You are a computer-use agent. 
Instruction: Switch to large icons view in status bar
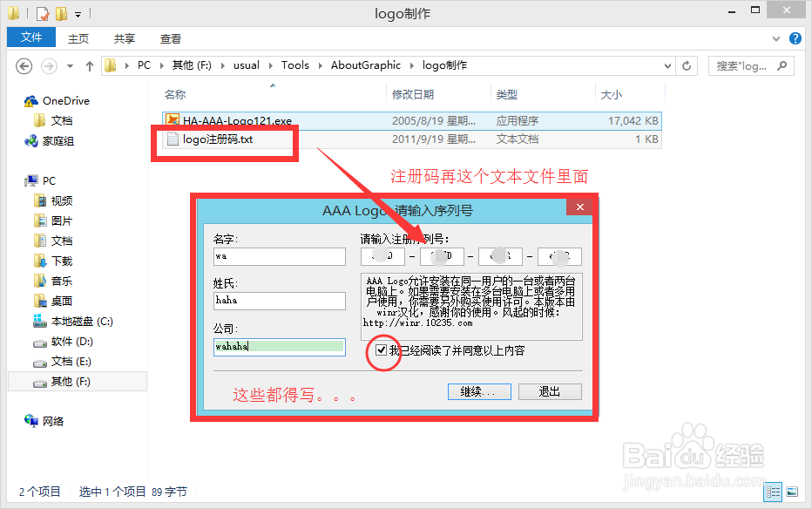(x=792, y=492)
